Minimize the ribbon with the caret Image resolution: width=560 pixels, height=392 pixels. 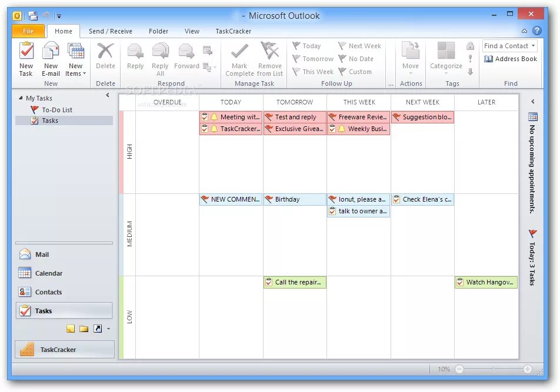coord(524,31)
